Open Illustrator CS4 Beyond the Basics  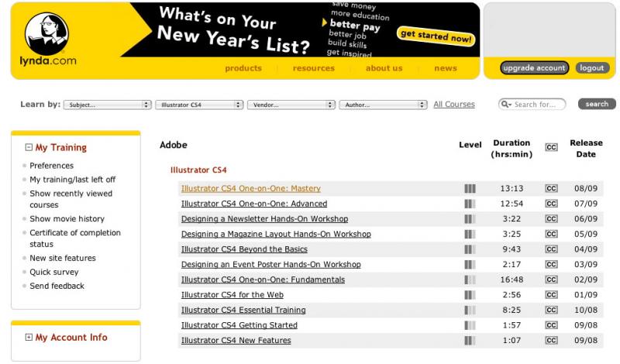(244, 249)
